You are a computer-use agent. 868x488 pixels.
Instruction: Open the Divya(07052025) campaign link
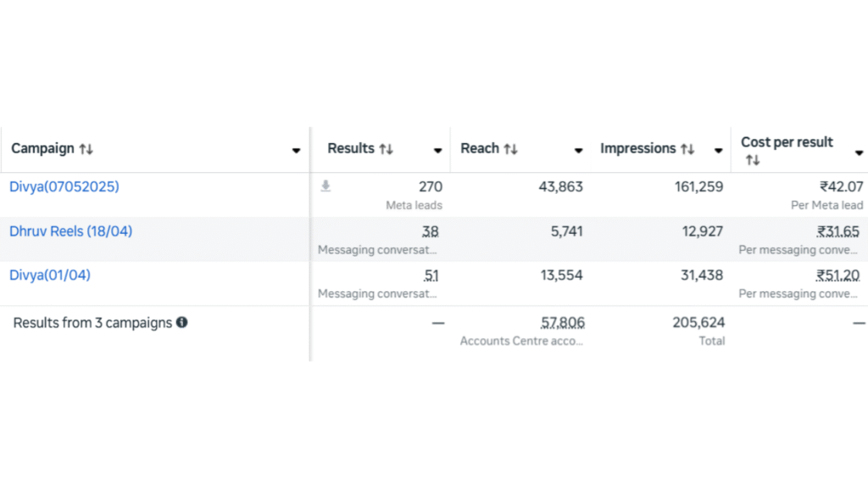(x=64, y=186)
